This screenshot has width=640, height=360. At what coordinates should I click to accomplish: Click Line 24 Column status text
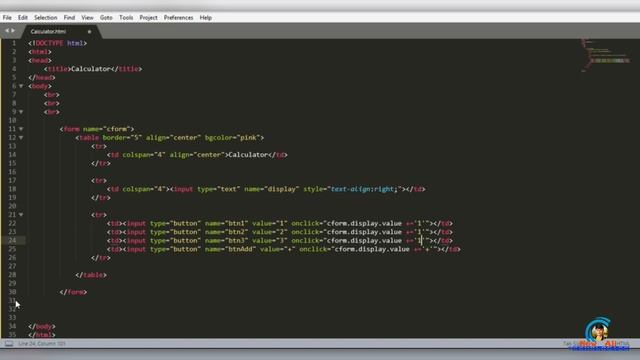click(42, 344)
